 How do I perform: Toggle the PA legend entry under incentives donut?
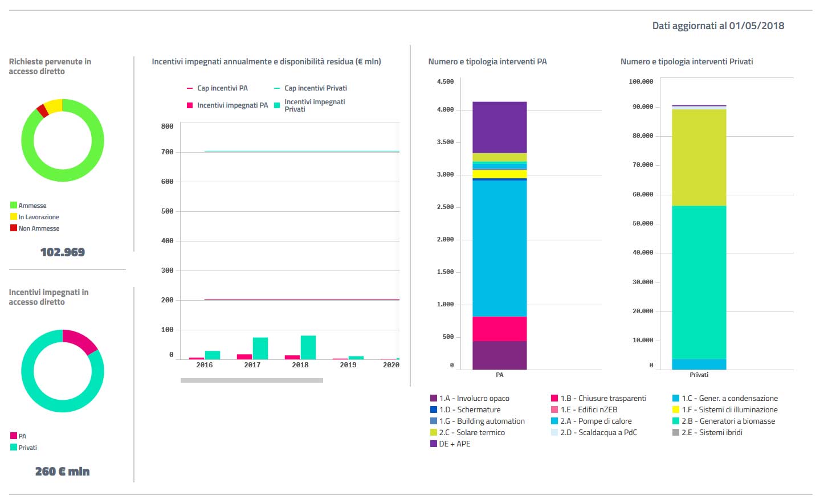pyautogui.click(x=18, y=436)
